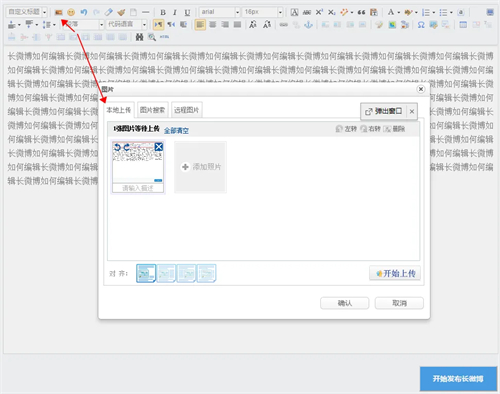The image size is (500, 394).
Task: Click the insert image icon in toolbar
Action: pos(59,12)
